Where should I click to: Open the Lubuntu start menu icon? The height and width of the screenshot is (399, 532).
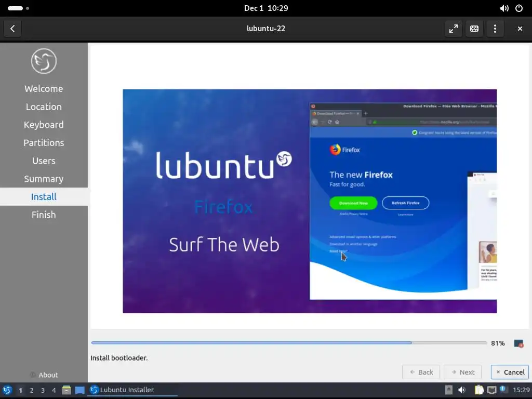7,390
